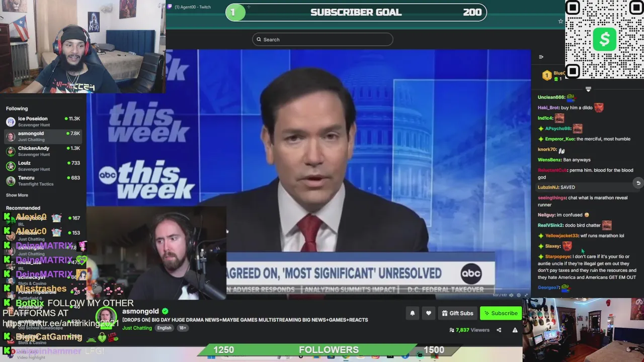Click ChickenAndy's avatar icon
This screenshot has width=644, height=362.
pos(11,151)
